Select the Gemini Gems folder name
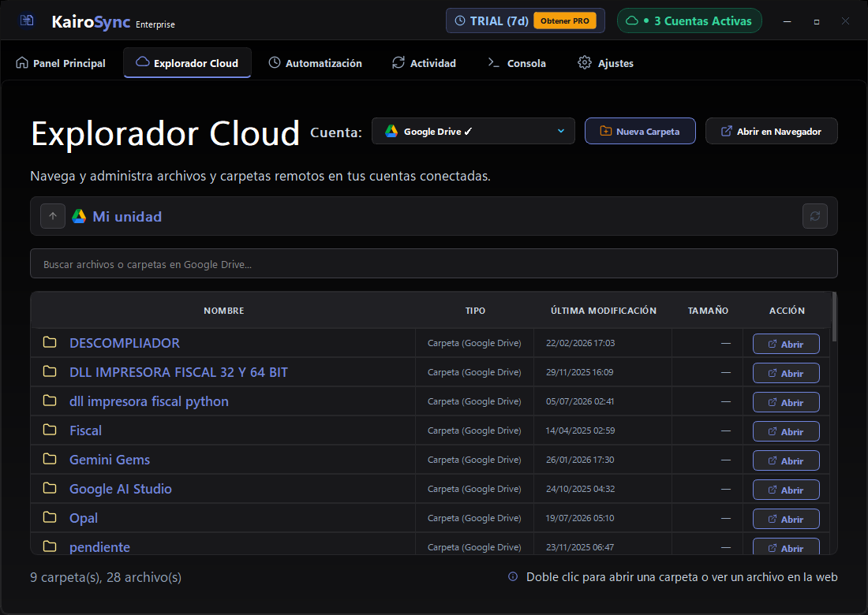 tap(110, 460)
